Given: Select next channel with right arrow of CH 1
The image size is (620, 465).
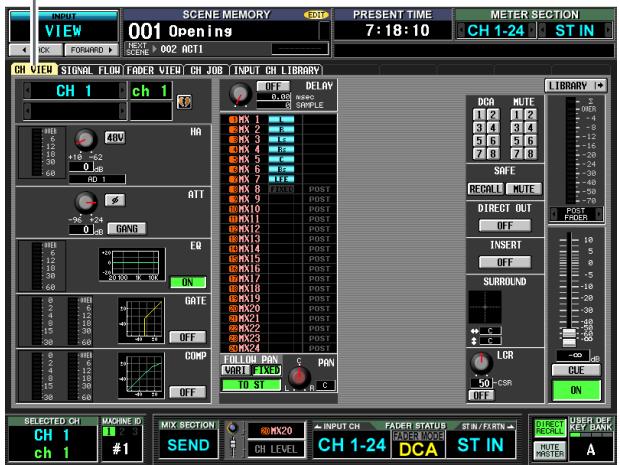Looking at the screenshot, I should tap(123, 91).
